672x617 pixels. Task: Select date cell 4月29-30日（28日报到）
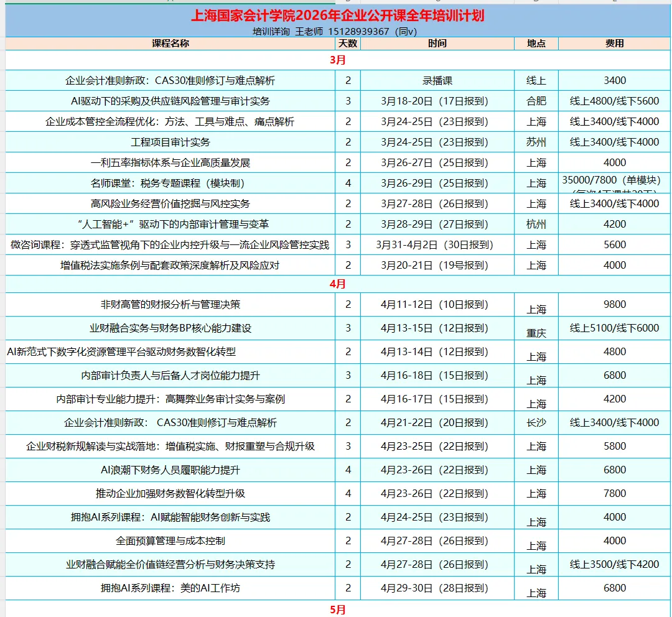[x=437, y=588]
